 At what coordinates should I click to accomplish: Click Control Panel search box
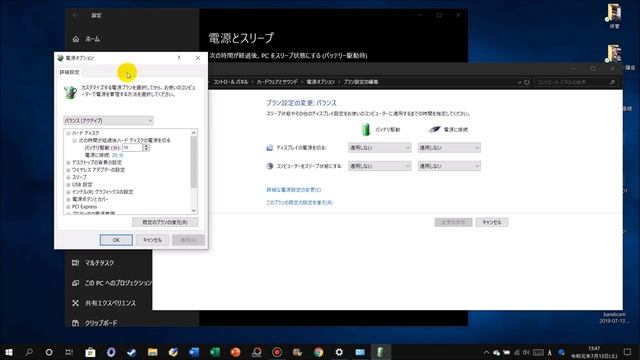(575, 82)
